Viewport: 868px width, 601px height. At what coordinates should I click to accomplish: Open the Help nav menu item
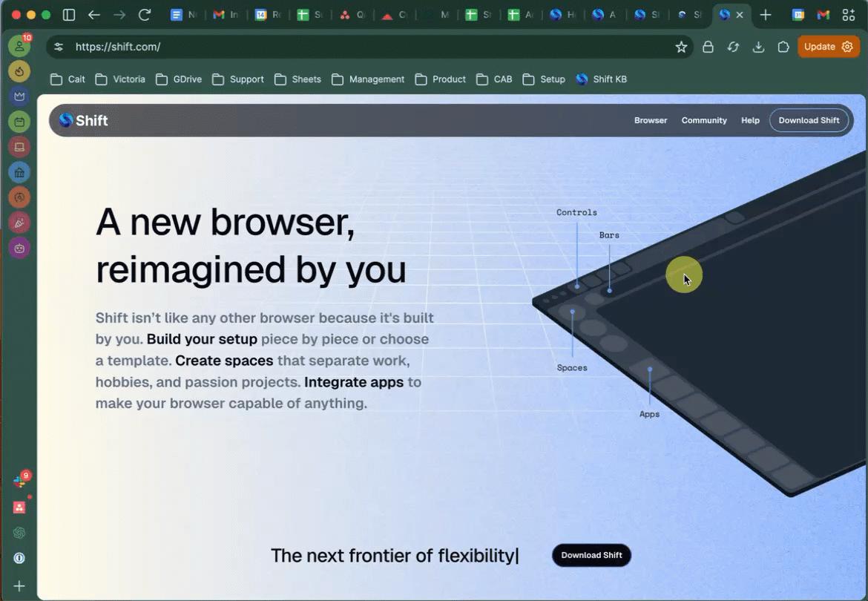pyautogui.click(x=750, y=120)
